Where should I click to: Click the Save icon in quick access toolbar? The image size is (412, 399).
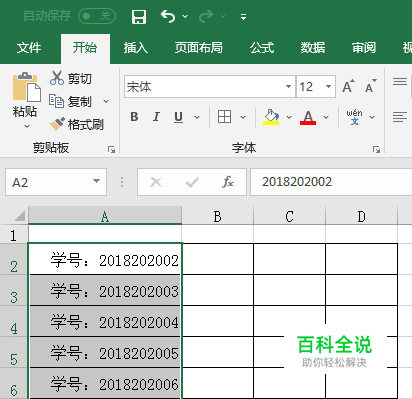click(x=139, y=16)
